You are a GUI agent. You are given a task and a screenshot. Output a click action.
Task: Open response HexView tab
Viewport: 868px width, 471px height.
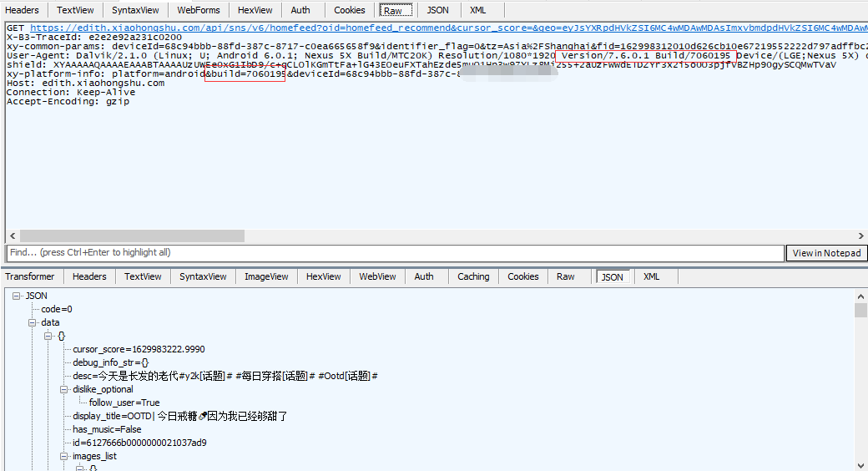pyautogui.click(x=323, y=276)
